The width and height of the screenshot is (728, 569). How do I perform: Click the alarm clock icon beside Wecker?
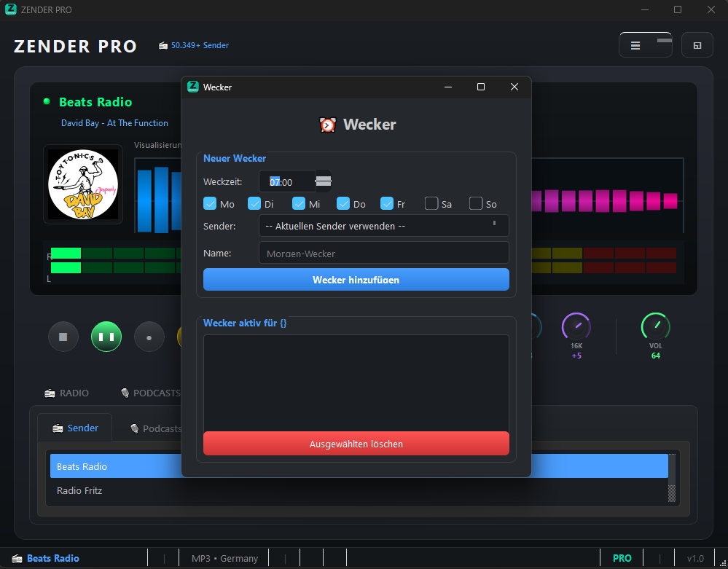[328, 125]
